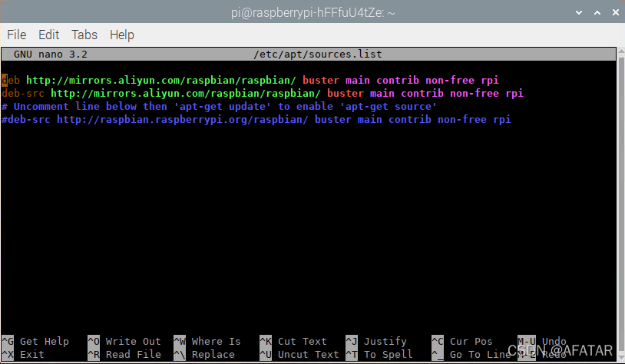Open the File menu
This screenshot has height=364, width=625.
pyautogui.click(x=17, y=35)
